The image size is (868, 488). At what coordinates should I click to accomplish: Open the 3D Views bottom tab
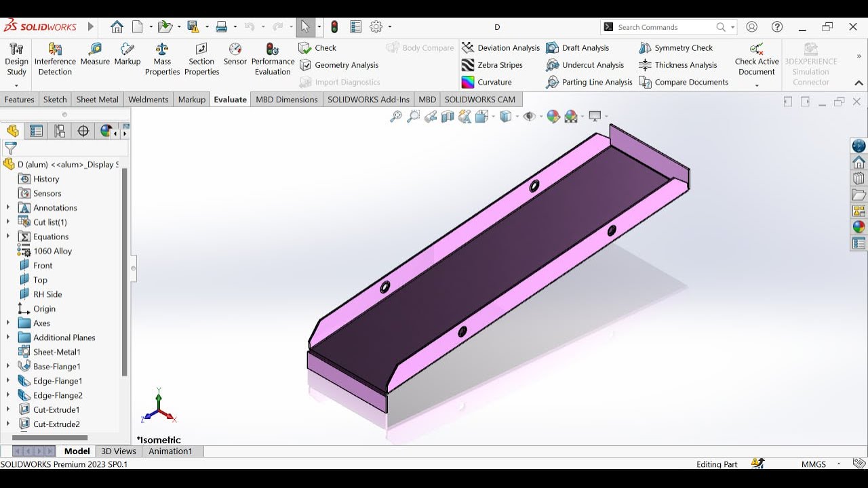pos(119,451)
